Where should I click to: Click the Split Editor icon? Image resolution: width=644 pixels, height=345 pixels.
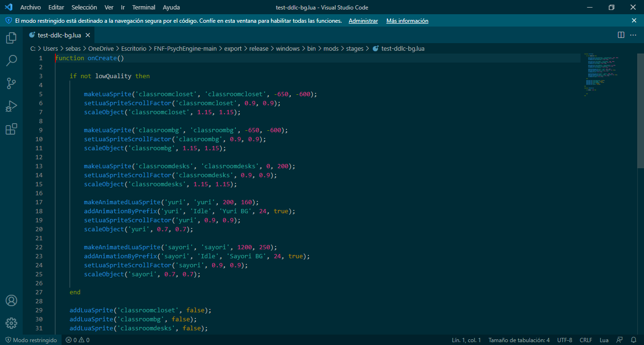coord(621,35)
